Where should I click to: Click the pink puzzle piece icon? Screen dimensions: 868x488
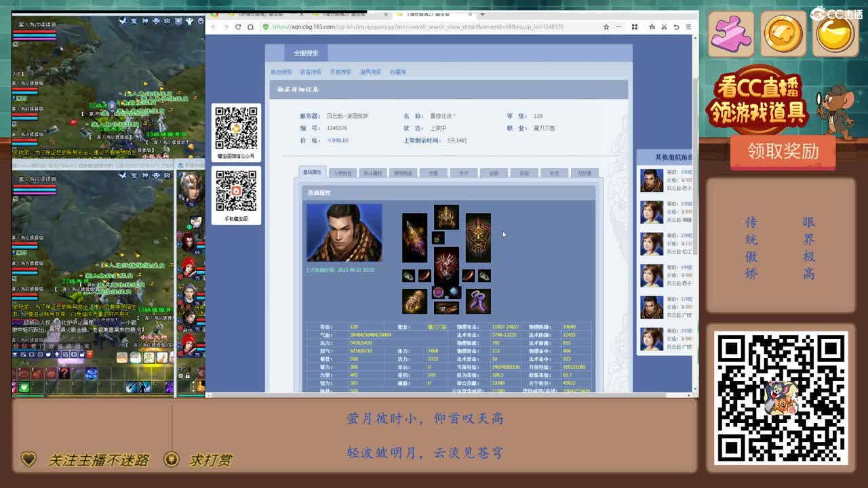click(731, 34)
